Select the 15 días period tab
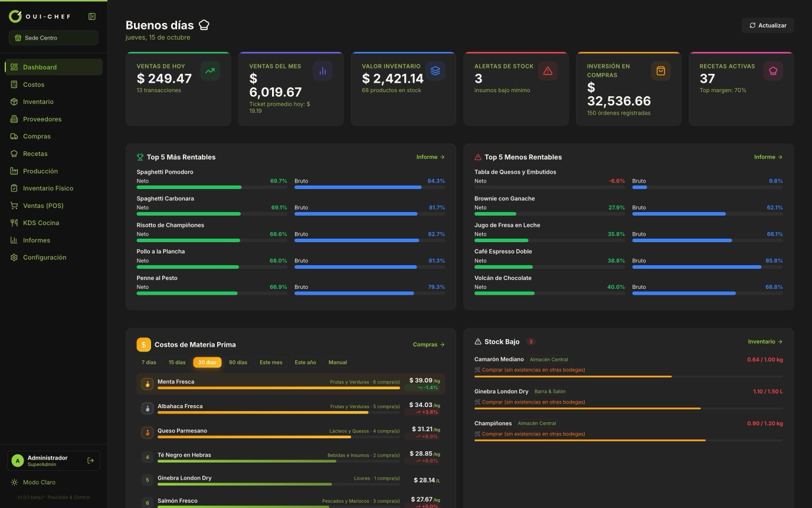Screen dimensions: 812x508 (177, 362)
